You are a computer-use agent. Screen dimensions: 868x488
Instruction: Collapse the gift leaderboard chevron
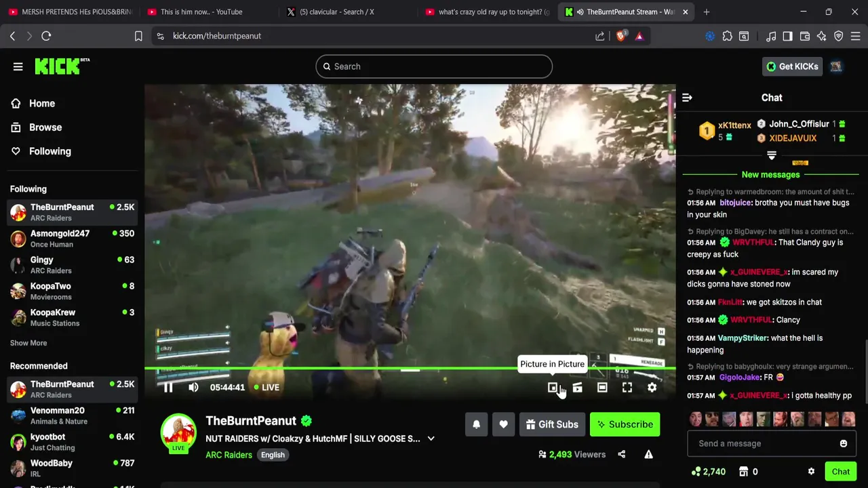click(772, 155)
